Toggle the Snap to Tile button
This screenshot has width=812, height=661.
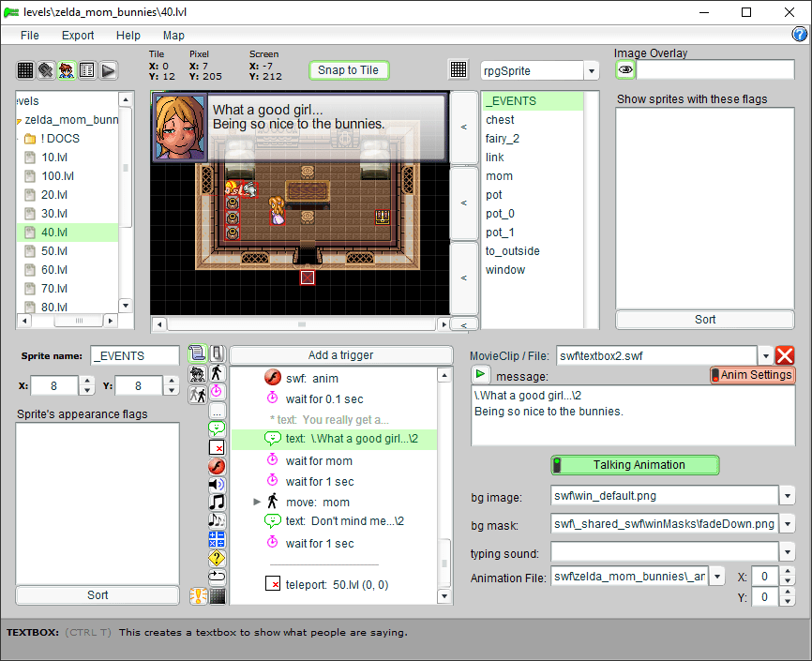click(x=349, y=70)
